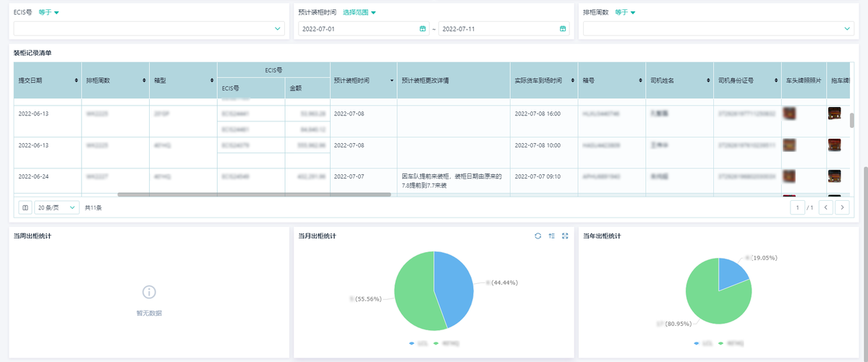The image size is (868, 362).
Task: Go to previous page of table
Action: click(x=825, y=207)
